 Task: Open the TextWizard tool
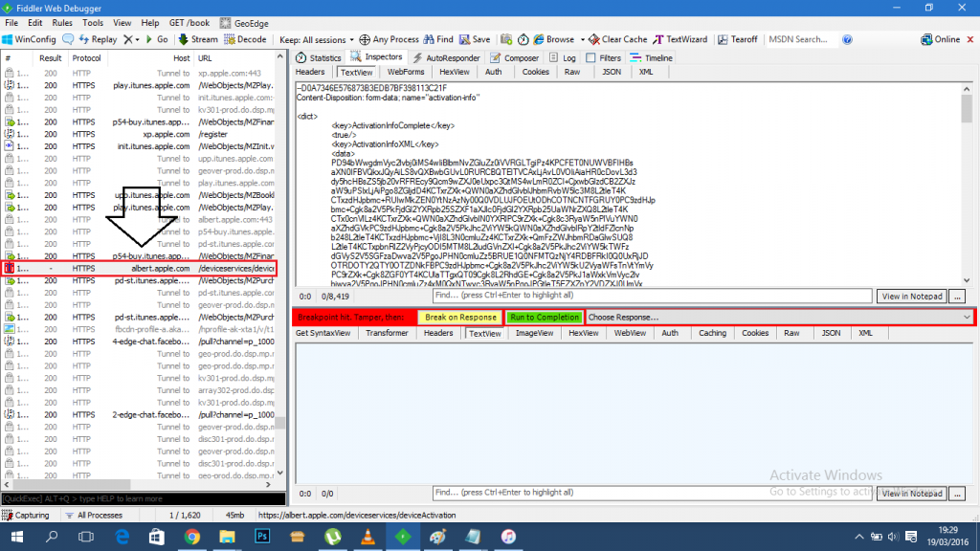tap(680, 39)
